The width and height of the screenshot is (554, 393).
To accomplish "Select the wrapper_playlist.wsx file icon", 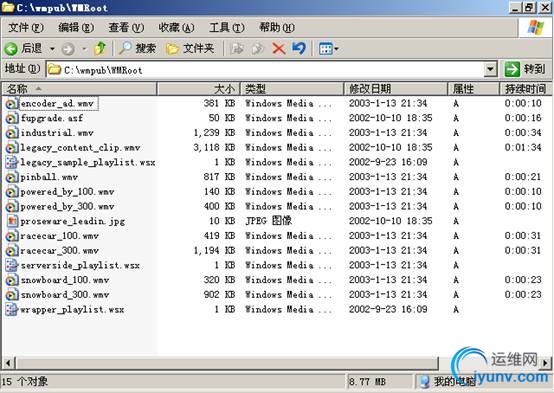I will coord(11,310).
